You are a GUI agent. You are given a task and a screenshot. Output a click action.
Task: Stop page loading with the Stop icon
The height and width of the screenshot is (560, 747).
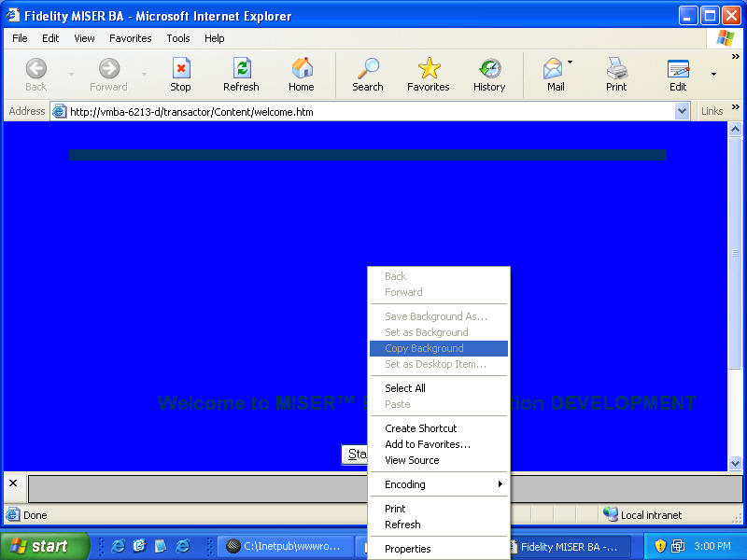(181, 68)
